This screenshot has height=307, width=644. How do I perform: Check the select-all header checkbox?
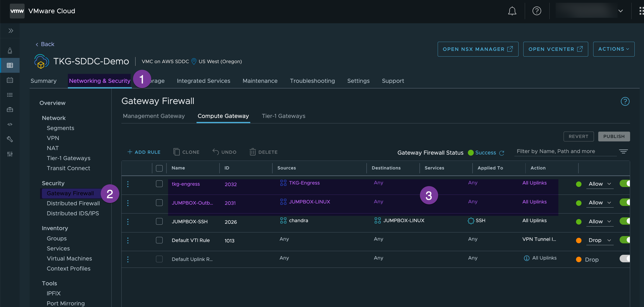(x=159, y=168)
